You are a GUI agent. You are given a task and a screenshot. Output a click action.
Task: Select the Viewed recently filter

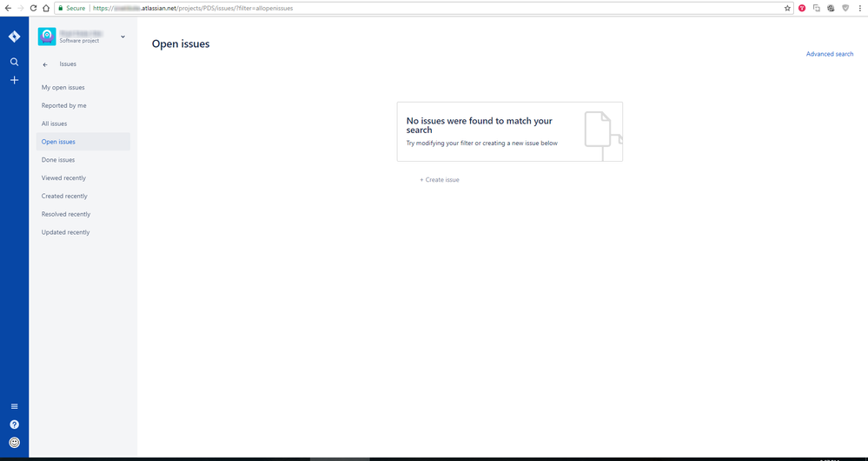83,177
